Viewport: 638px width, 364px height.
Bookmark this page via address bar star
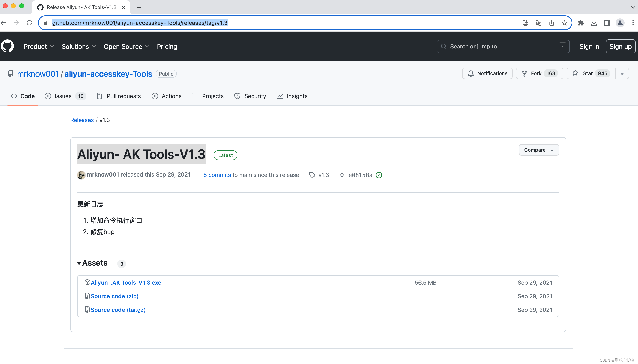[564, 23]
